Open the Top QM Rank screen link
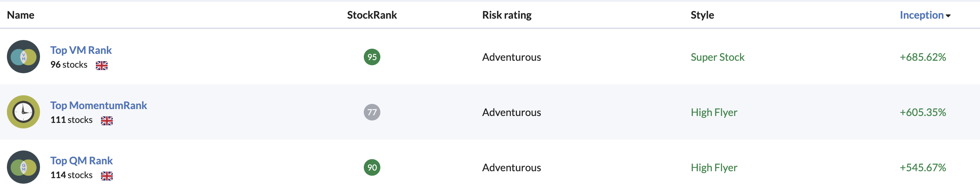 coord(81,161)
